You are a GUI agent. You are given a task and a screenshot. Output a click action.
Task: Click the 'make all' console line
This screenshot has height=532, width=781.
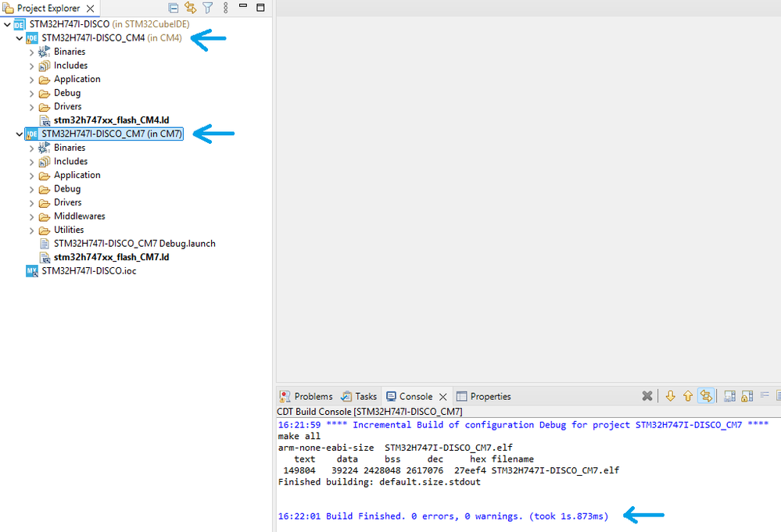pos(299,436)
